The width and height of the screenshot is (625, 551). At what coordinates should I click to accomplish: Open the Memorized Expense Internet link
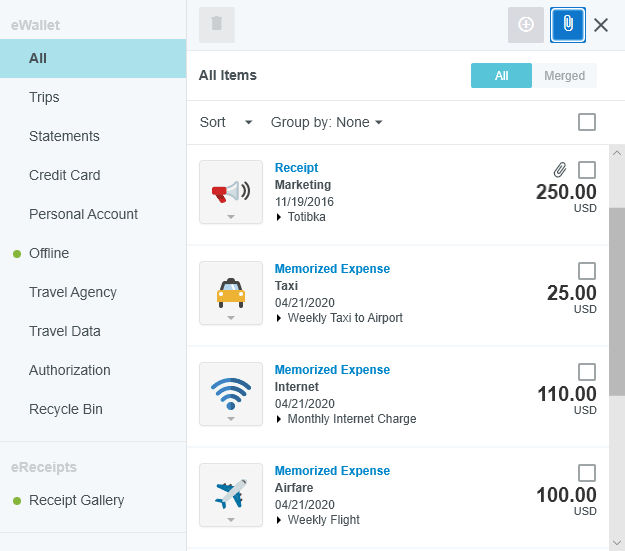(332, 370)
